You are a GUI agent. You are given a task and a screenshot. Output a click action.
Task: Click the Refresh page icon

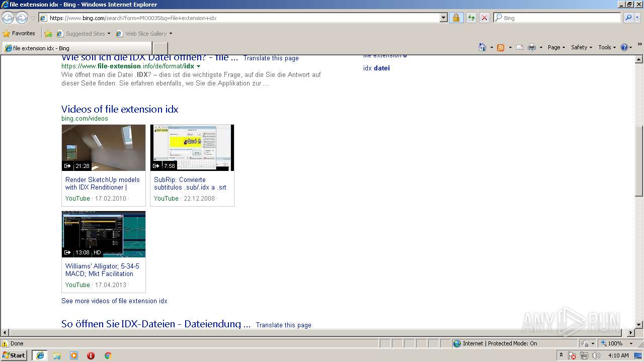coord(471,18)
